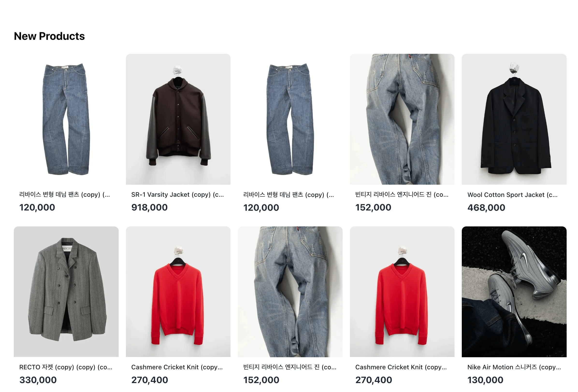Open the Wool Cotton Sport Jacket photo

coord(514,119)
